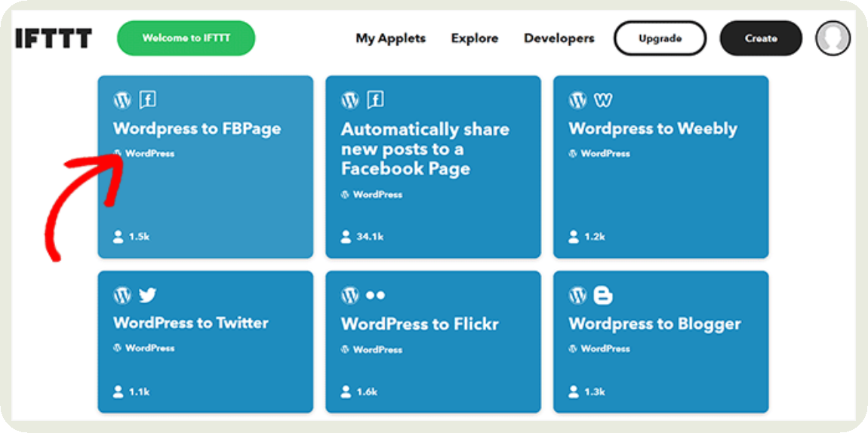
Task: Click the user count icon beside 1.1k
Action: pyautogui.click(x=118, y=392)
